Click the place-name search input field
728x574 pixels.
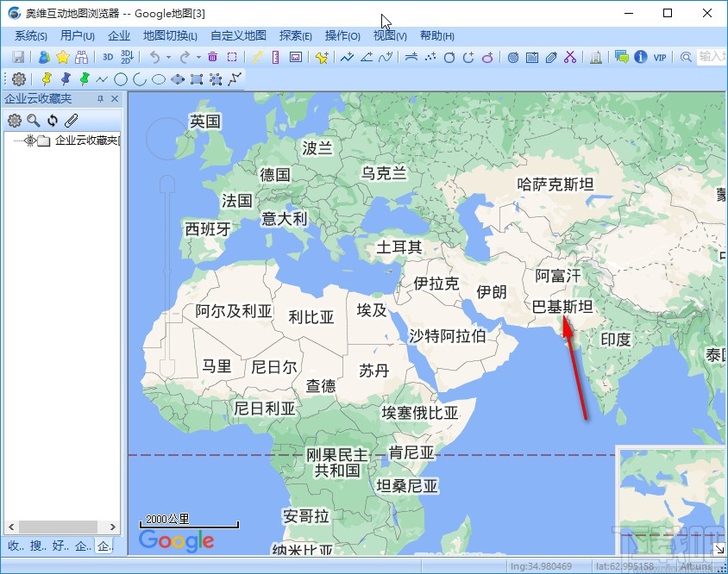(x=712, y=57)
